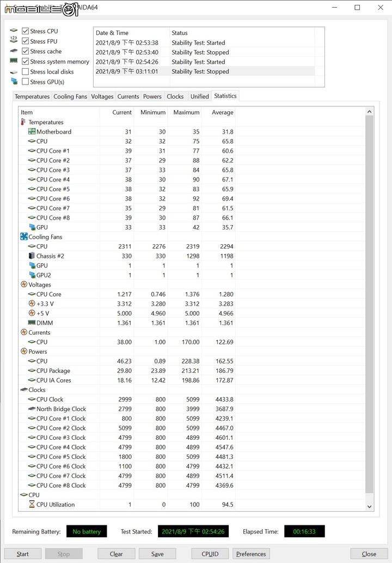
Task: Uncheck the Stress cache option
Action: [x=25, y=51]
